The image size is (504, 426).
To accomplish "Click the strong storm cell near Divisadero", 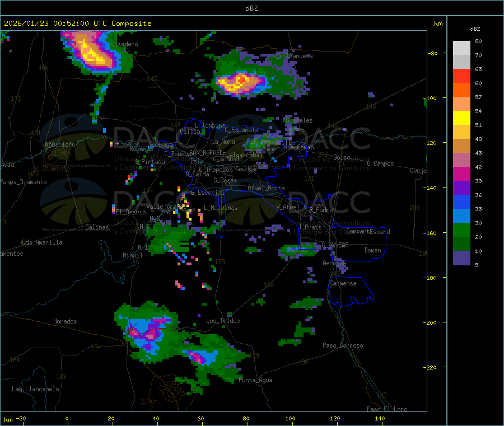I will click(91, 52).
